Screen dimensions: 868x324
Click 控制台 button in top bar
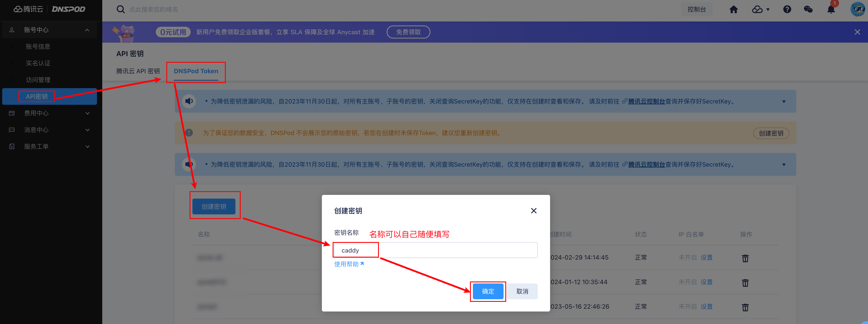(x=696, y=9)
